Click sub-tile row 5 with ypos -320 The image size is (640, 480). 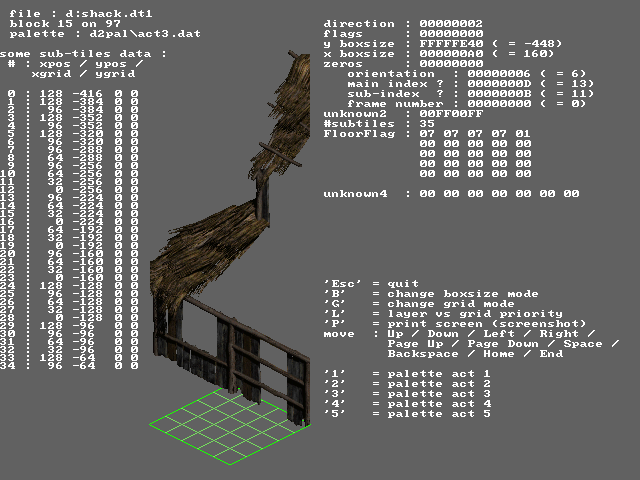coord(73,134)
